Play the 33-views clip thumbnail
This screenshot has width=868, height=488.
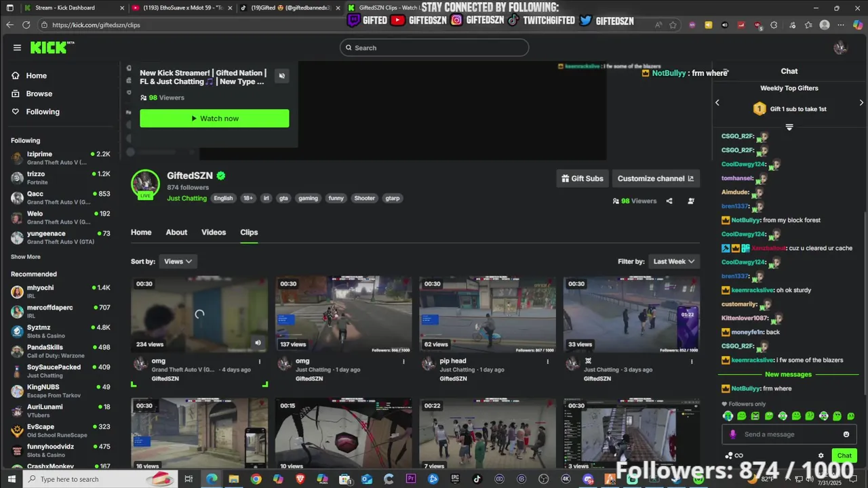point(631,314)
